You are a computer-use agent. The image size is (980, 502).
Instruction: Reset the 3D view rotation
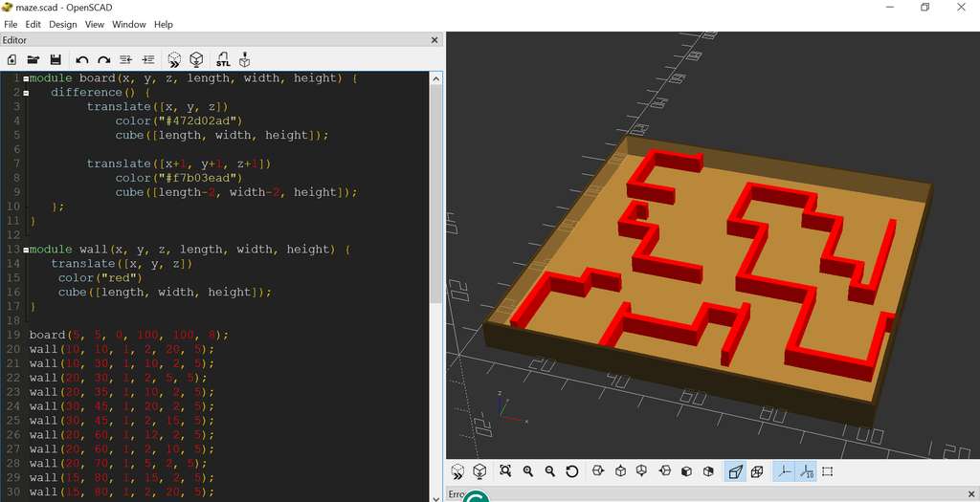(572, 471)
